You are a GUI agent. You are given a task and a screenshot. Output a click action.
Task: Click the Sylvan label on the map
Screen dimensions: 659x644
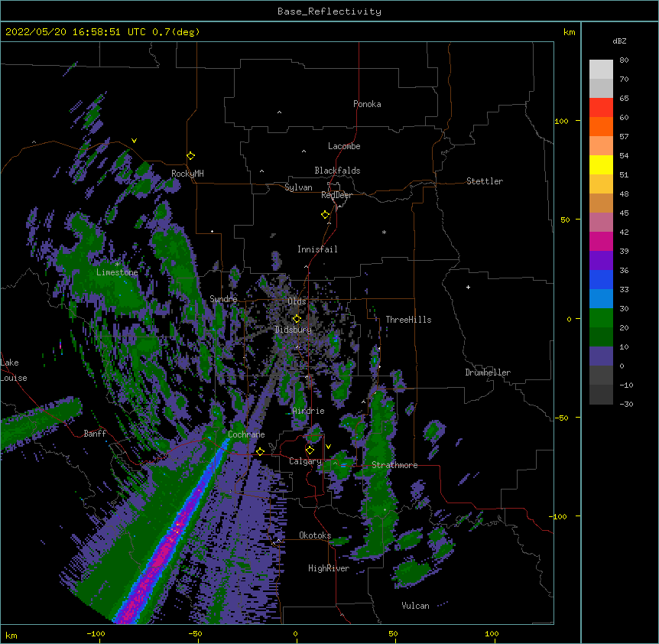pyautogui.click(x=298, y=187)
